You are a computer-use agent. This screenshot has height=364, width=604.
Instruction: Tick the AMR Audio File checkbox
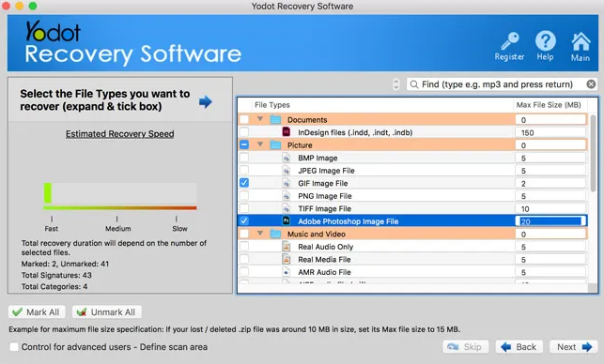[244, 272]
